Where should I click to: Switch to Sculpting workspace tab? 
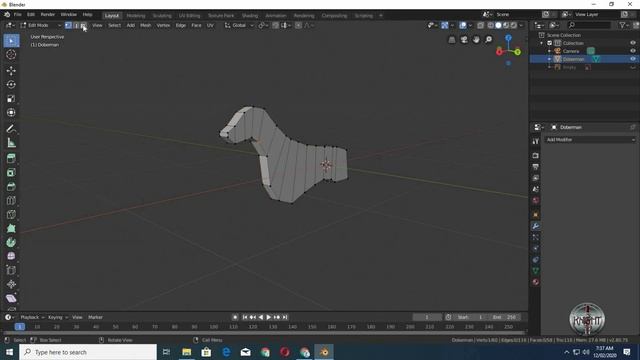[162, 16]
